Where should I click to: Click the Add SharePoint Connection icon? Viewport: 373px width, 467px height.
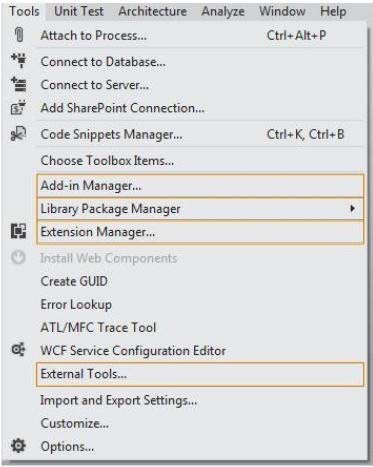pos(19,108)
